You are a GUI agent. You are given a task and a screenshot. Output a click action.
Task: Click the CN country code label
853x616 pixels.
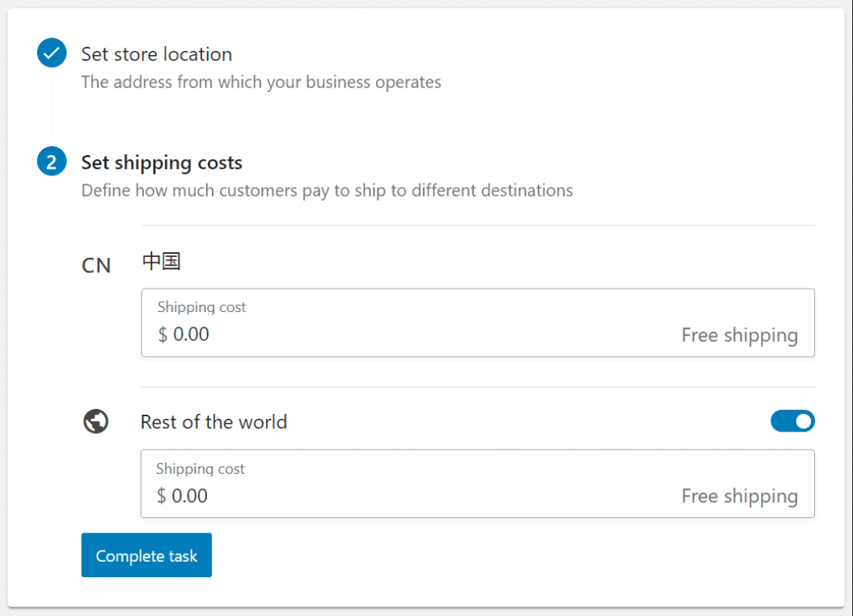pyautogui.click(x=96, y=265)
